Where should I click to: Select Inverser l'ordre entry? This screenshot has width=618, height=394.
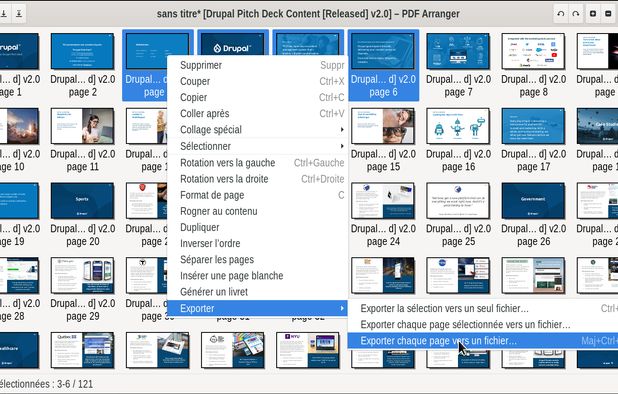pos(258,243)
